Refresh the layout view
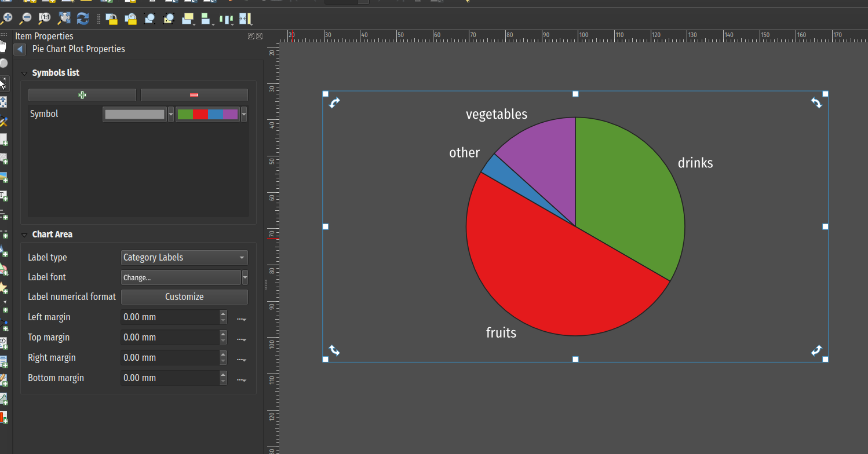This screenshot has height=454, width=868. (x=83, y=19)
